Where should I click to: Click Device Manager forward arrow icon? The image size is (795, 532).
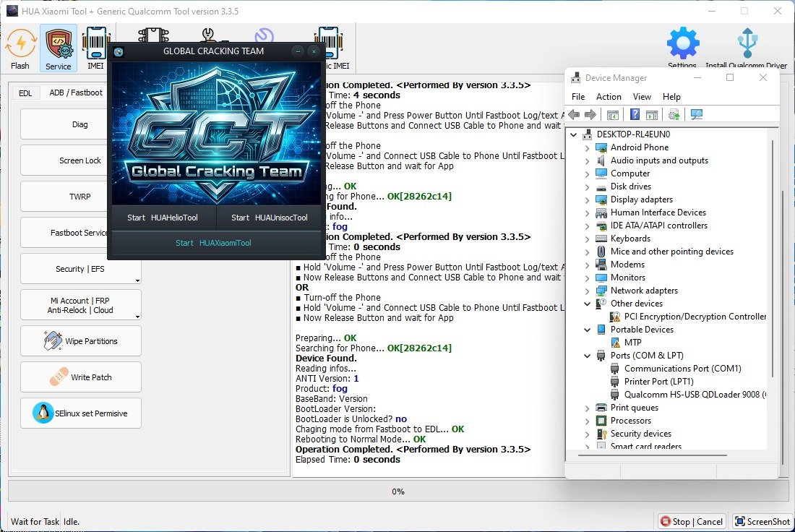pos(590,115)
